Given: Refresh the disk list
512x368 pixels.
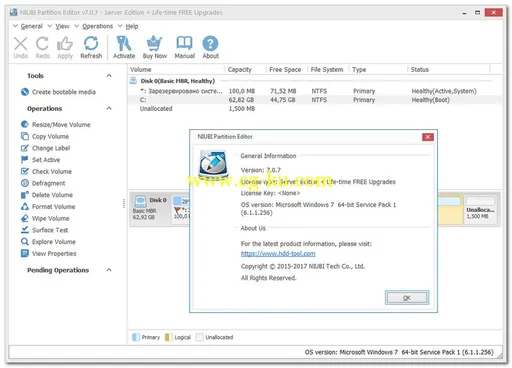Looking at the screenshot, I should [x=91, y=48].
